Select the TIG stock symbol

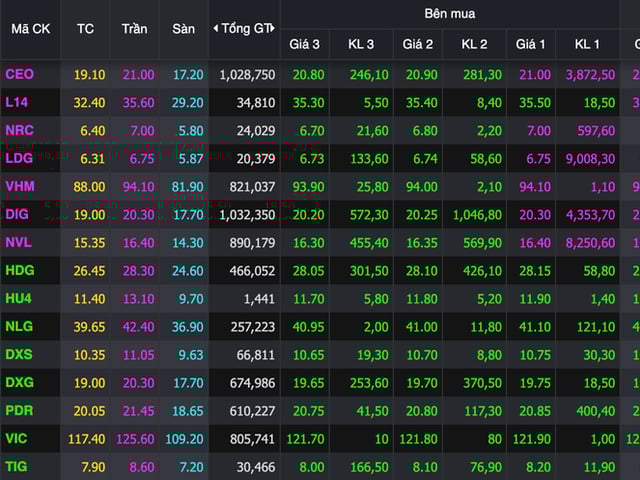point(16,467)
